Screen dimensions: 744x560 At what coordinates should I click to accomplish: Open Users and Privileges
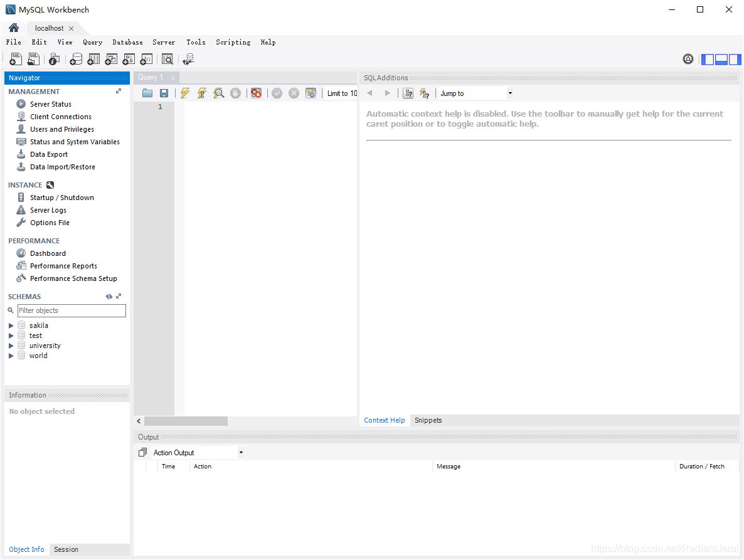(61, 129)
